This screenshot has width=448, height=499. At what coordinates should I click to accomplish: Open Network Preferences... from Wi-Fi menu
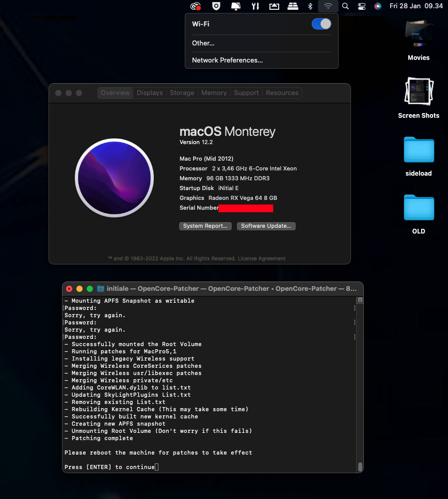(x=227, y=60)
